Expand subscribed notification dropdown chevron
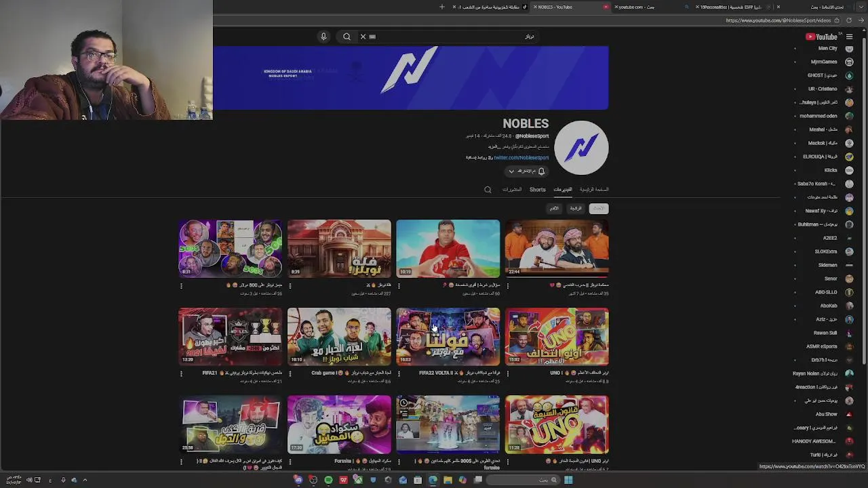The width and height of the screenshot is (868, 488). tap(511, 171)
